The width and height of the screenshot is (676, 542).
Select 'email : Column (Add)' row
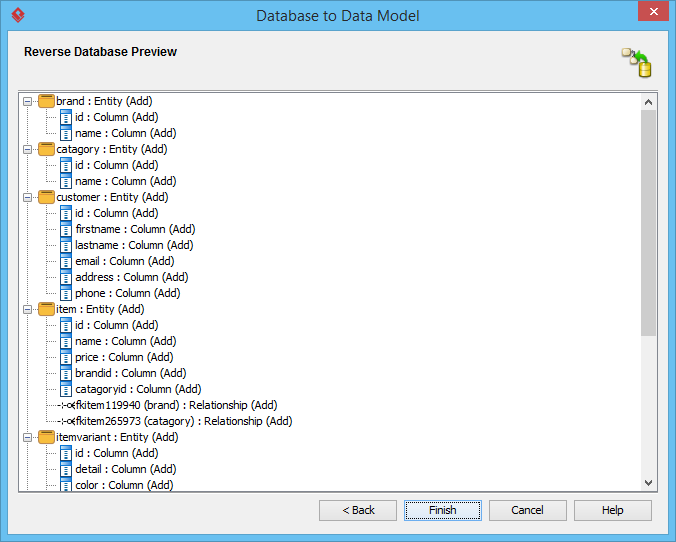point(125,261)
